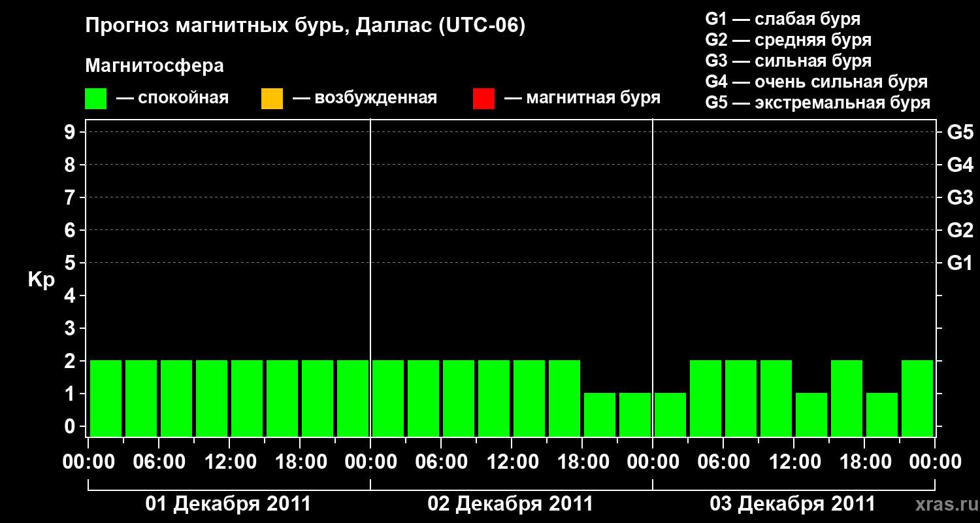The image size is (980, 523).
Task: Click the green 'спокойная' legend swatch
Action: pos(95,99)
